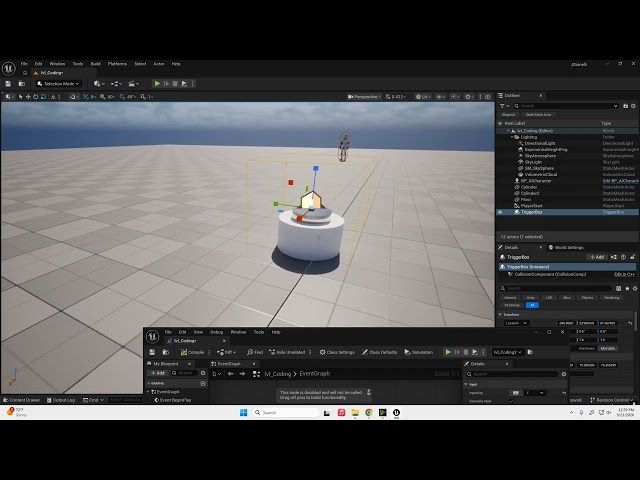Open Revision Control menu in status bar

pyautogui.click(x=612, y=400)
